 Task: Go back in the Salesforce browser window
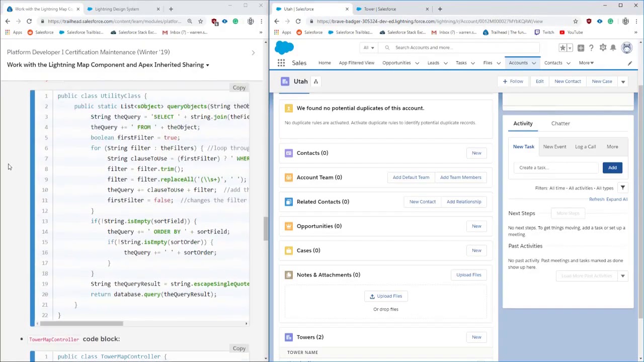pyautogui.click(x=277, y=21)
